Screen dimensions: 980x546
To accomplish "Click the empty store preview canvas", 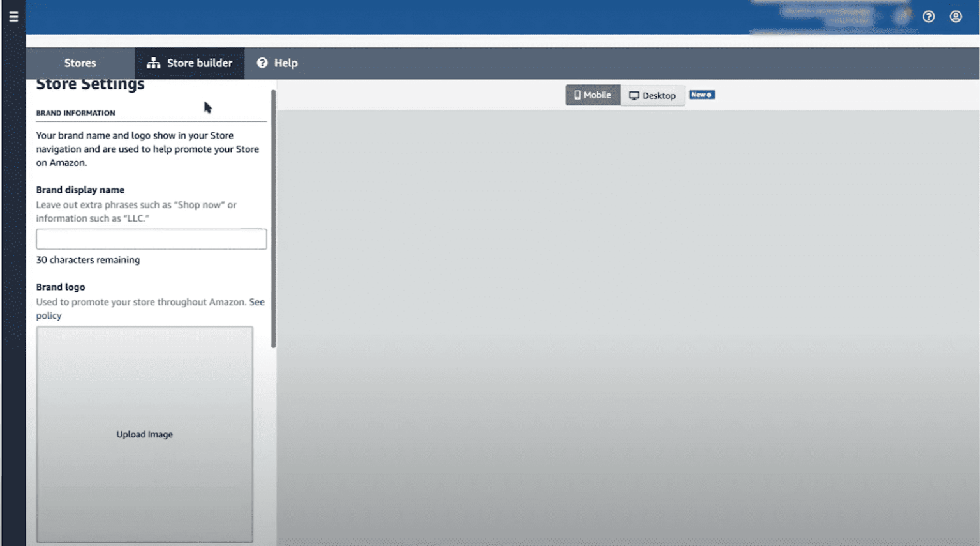I will click(x=628, y=319).
